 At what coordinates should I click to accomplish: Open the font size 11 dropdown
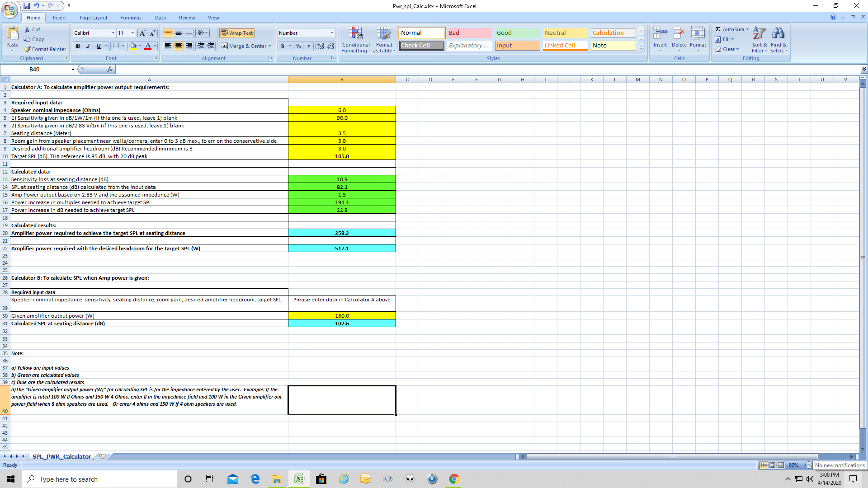coord(132,33)
